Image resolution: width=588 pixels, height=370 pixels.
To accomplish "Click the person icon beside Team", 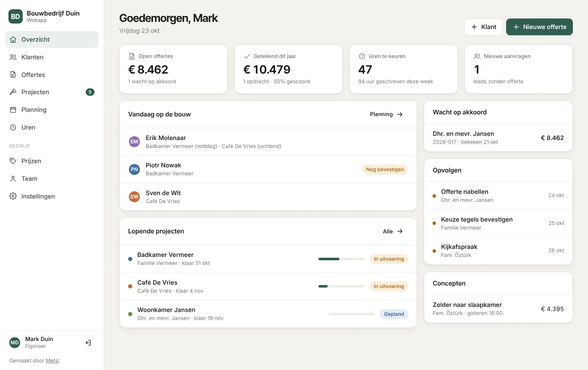I will pos(13,179).
